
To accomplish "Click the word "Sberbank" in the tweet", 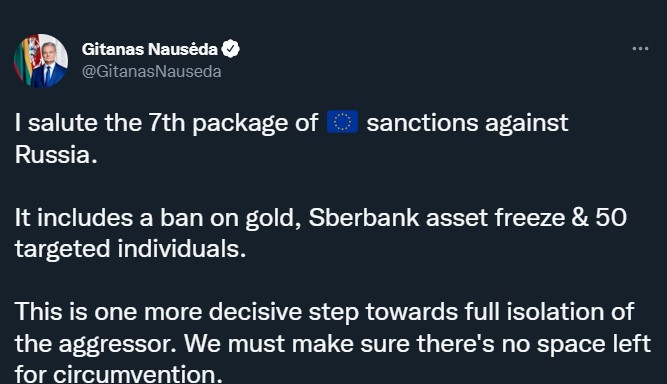I will click(x=364, y=217).
